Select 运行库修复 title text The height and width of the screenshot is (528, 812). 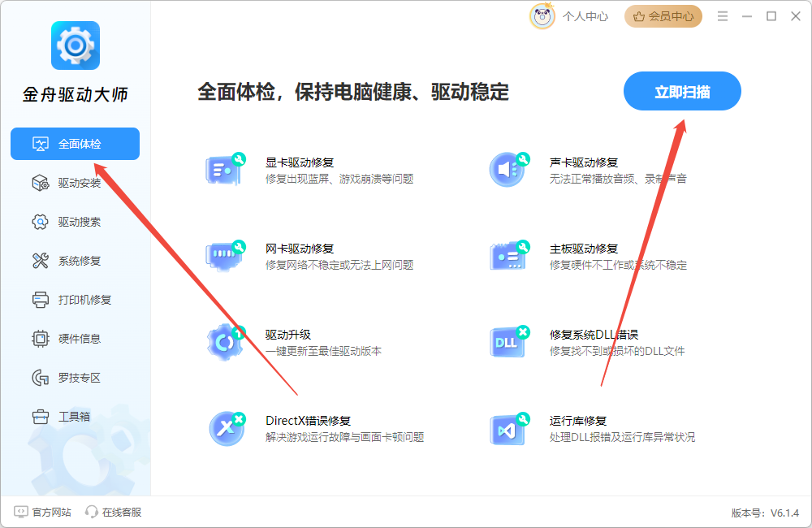578,421
